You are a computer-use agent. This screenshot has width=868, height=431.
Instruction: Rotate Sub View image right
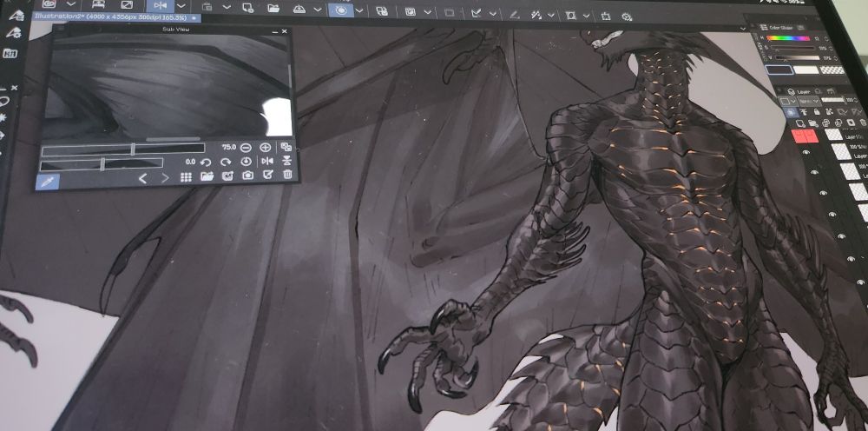coord(226,162)
